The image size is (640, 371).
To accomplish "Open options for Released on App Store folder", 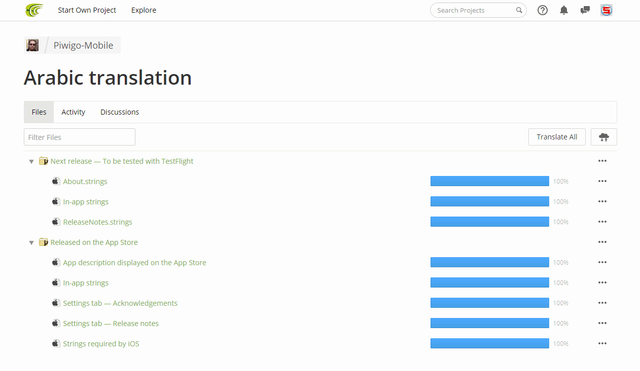I will point(602,242).
